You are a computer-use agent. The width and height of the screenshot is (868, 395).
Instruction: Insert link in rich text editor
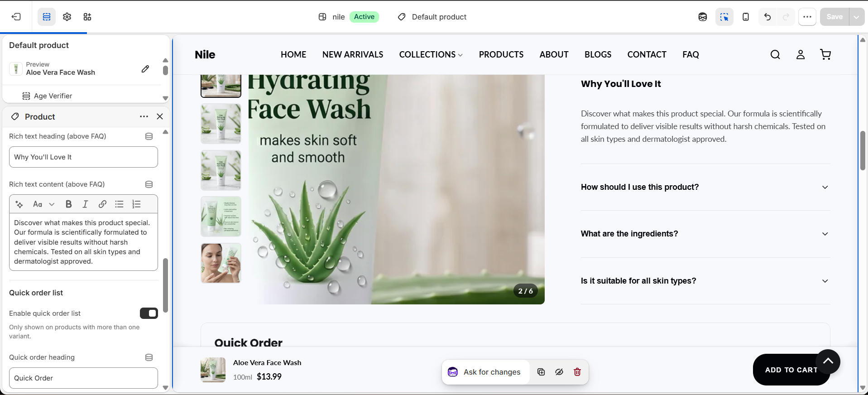[103, 204]
